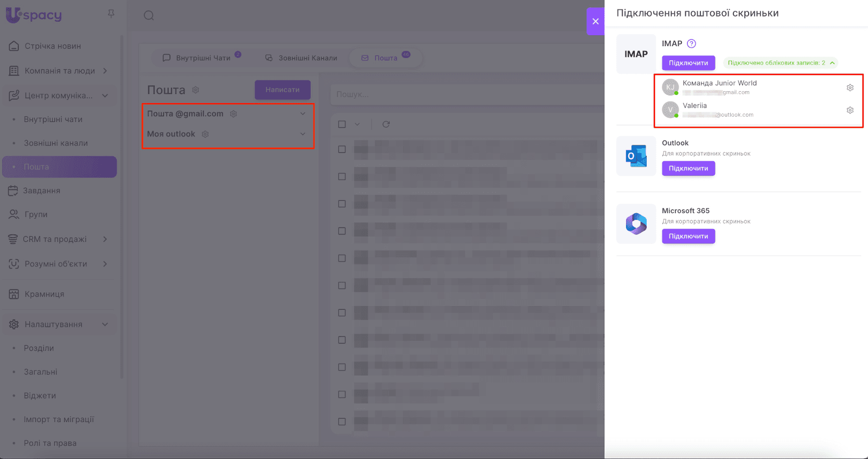The height and width of the screenshot is (459, 868).
Task: Open gear settings for Моя outlook mailbox
Action: [205, 134]
